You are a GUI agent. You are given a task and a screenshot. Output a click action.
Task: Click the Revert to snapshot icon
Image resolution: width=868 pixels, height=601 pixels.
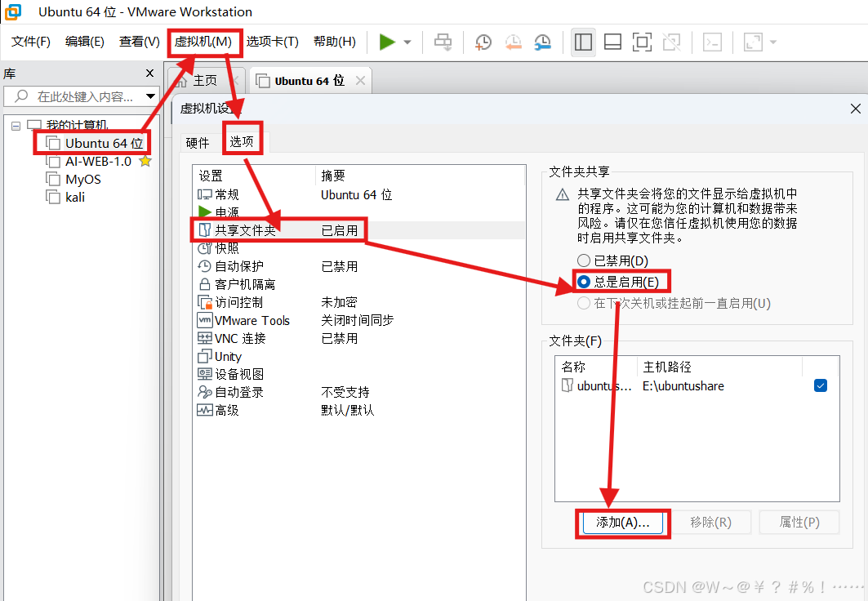[x=513, y=42]
